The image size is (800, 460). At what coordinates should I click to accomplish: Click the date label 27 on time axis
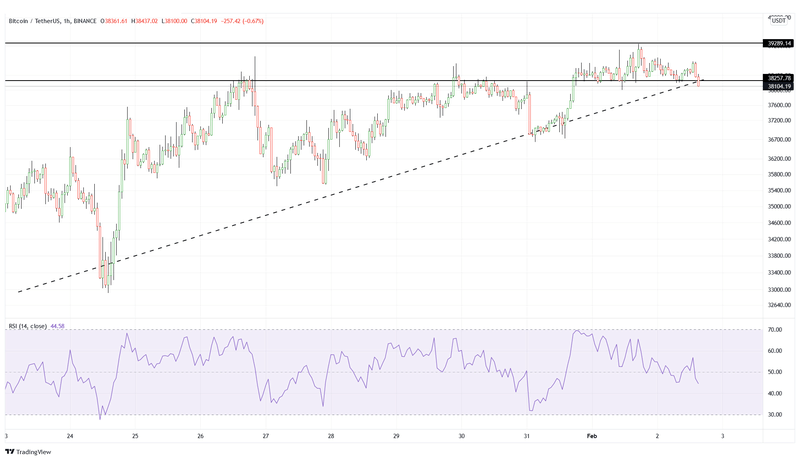(266, 436)
